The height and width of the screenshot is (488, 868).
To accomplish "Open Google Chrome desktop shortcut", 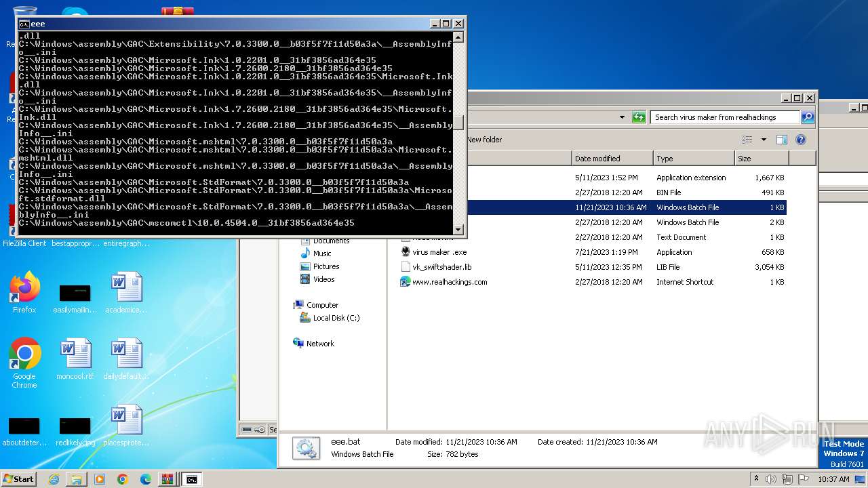I will tap(24, 363).
